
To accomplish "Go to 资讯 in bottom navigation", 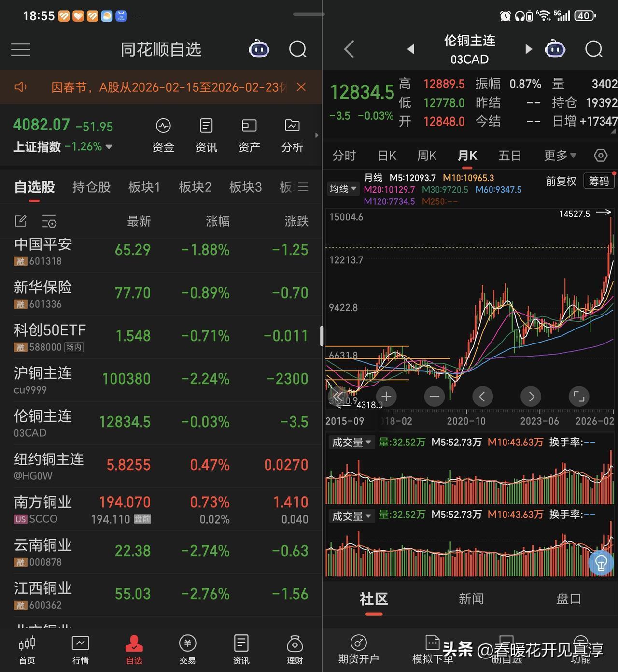I will pyautogui.click(x=241, y=650).
